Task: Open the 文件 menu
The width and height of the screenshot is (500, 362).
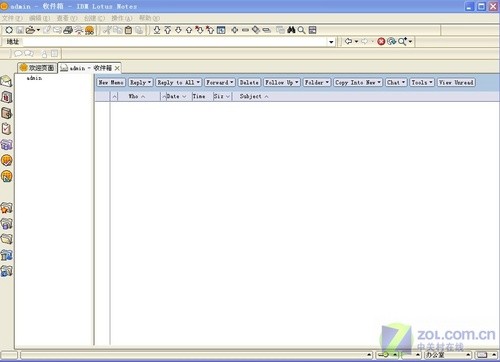Action: click(x=12, y=18)
